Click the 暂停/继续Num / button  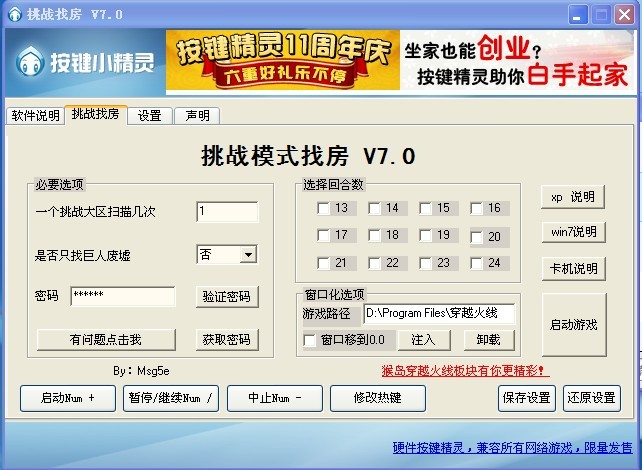[171, 398]
